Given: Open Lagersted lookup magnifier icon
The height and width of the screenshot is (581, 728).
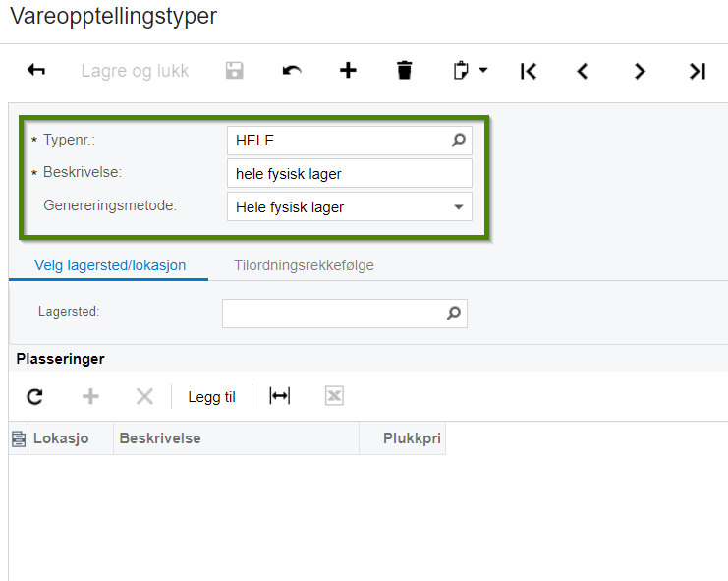Looking at the screenshot, I should coord(454,313).
